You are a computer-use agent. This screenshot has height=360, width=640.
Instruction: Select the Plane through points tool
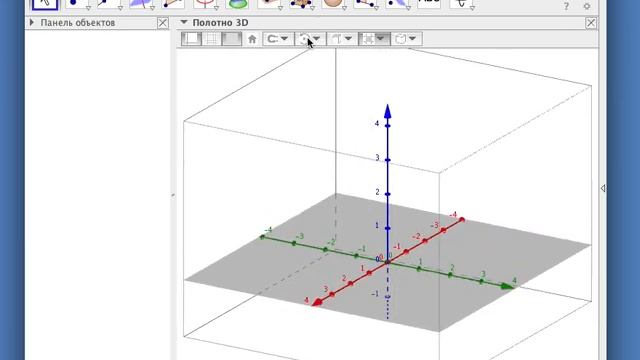(x=269, y=4)
